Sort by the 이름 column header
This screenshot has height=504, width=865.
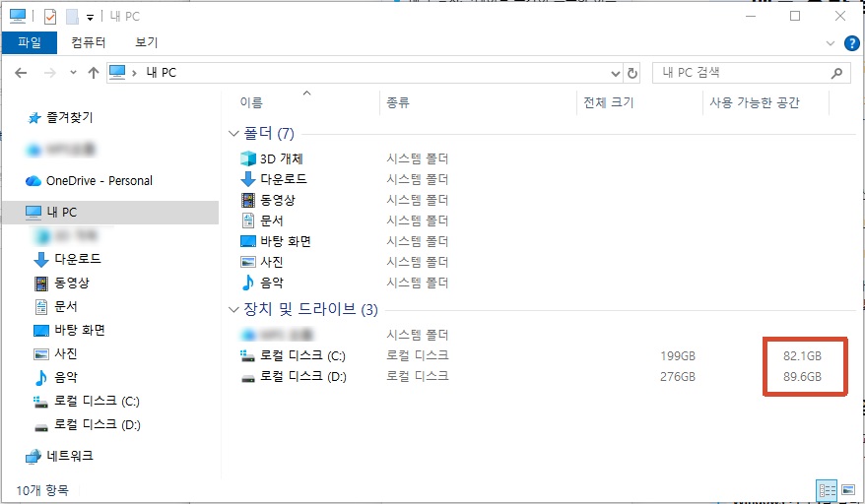point(251,102)
